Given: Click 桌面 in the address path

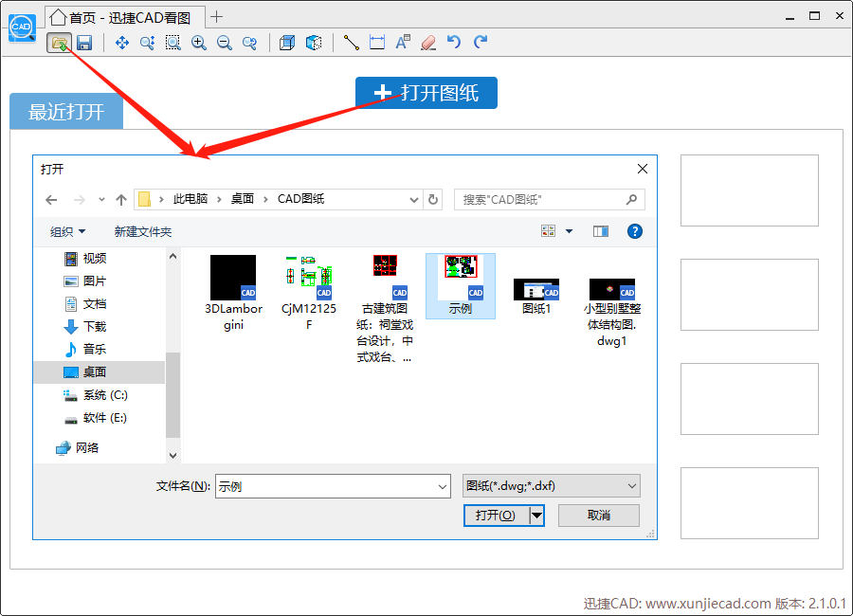Looking at the screenshot, I should click(243, 199).
